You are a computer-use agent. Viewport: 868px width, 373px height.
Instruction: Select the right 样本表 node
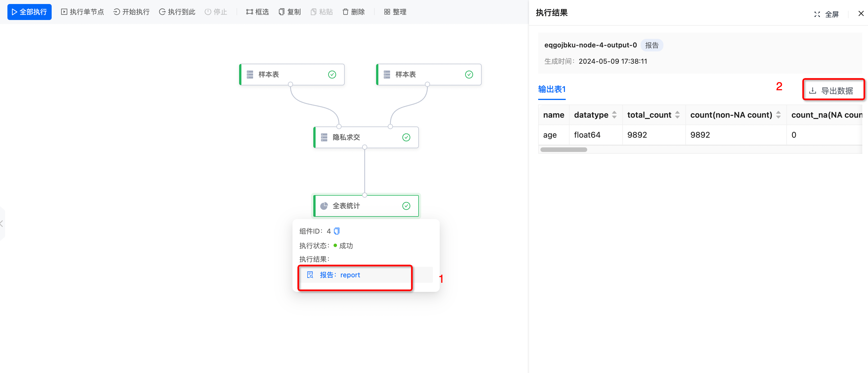(x=429, y=75)
